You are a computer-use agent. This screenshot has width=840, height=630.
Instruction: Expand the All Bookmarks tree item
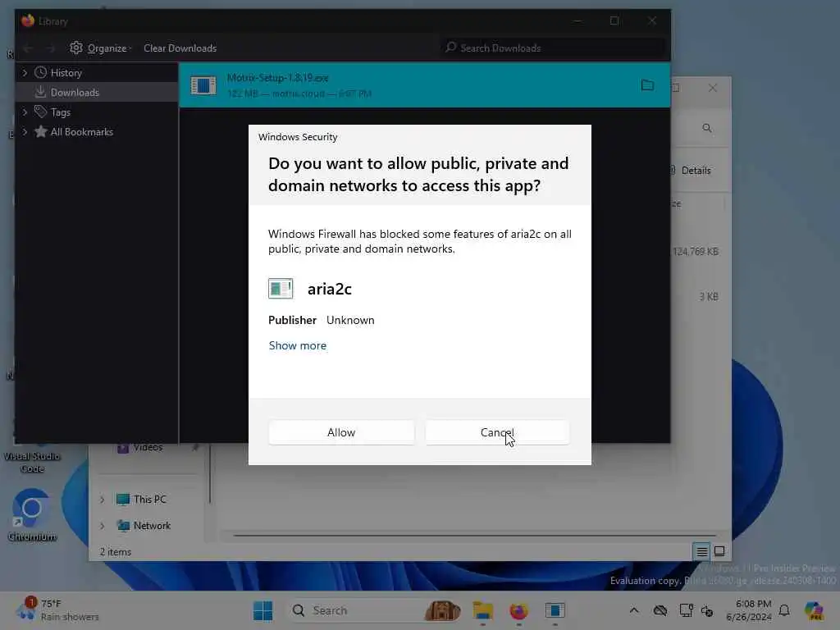(25, 132)
